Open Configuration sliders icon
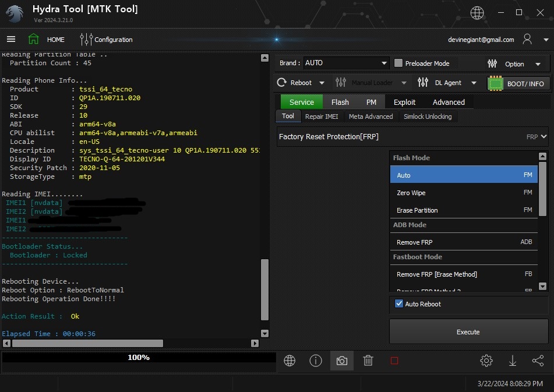Screen dimensions: 554x392 pyautogui.click(x=86, y=39)
